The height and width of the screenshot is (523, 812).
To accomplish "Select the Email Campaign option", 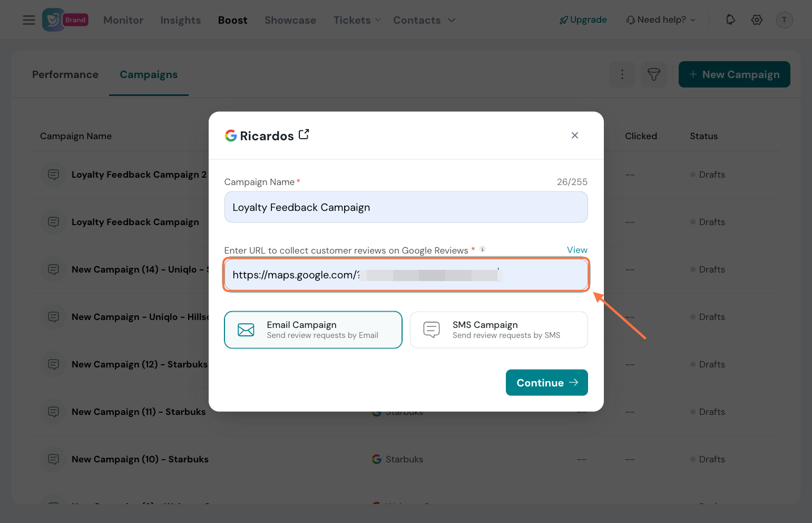I will pyautogui.click(x=313, y=330).
